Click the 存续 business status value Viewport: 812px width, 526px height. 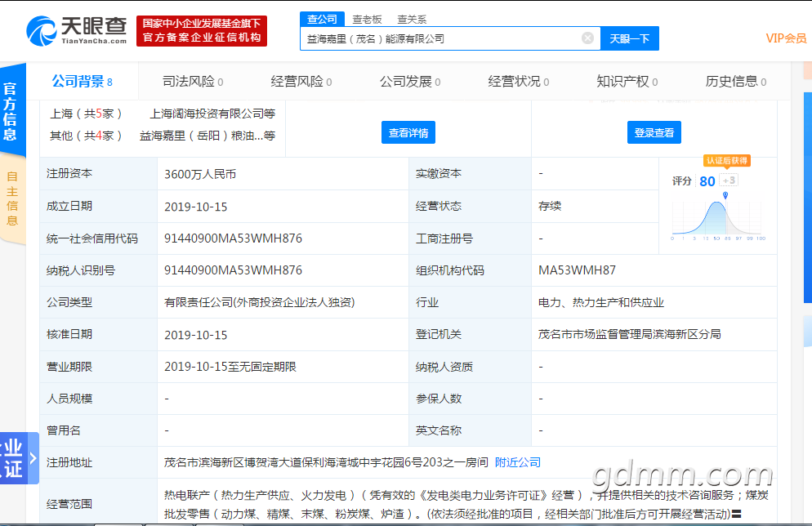tap(550, 206)
